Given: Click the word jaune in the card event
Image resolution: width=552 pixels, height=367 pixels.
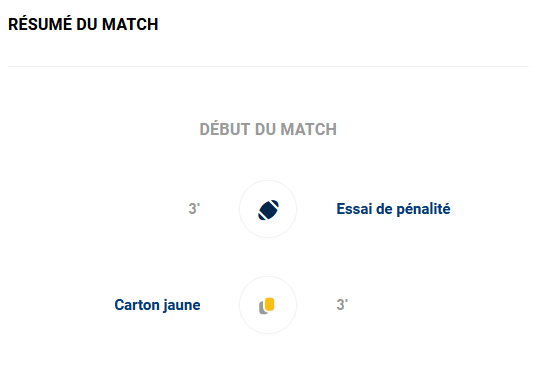Looking at the screenshot, I should tap(182, 306).
